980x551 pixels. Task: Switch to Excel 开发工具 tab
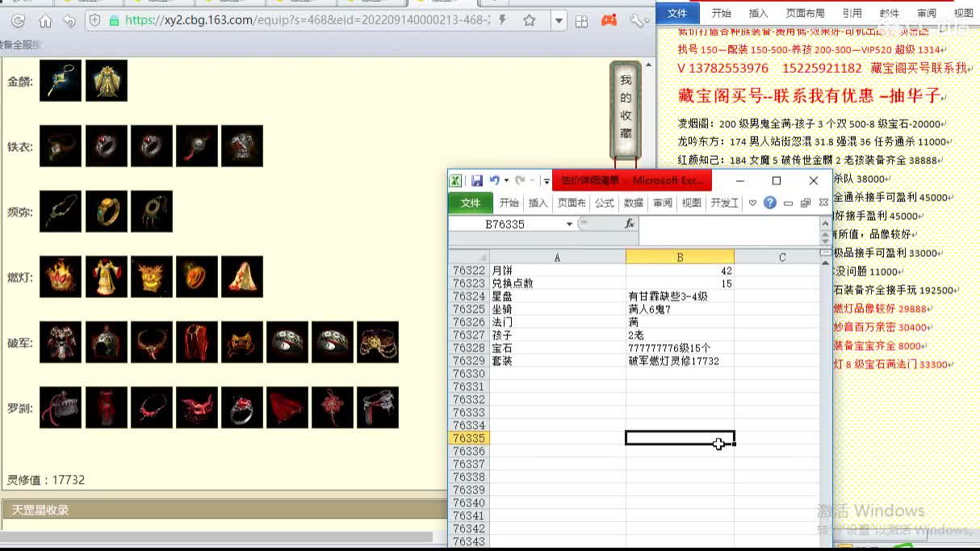point(724,203)
